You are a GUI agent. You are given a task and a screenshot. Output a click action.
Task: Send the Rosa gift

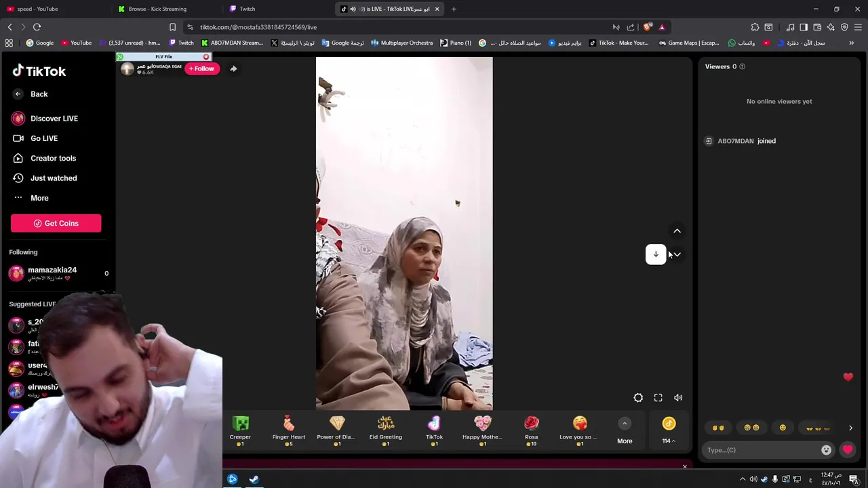tap(531, 431)
